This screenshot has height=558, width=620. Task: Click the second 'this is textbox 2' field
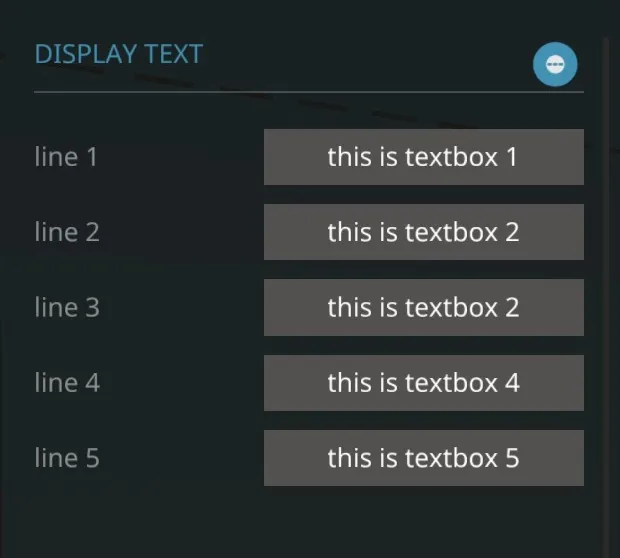coord(423,307)
